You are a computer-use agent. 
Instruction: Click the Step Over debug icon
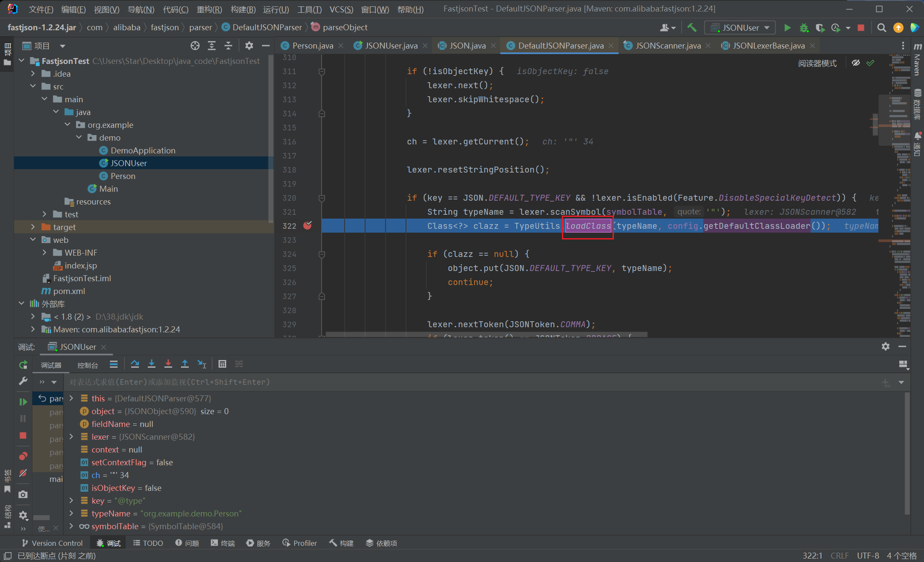135,364
